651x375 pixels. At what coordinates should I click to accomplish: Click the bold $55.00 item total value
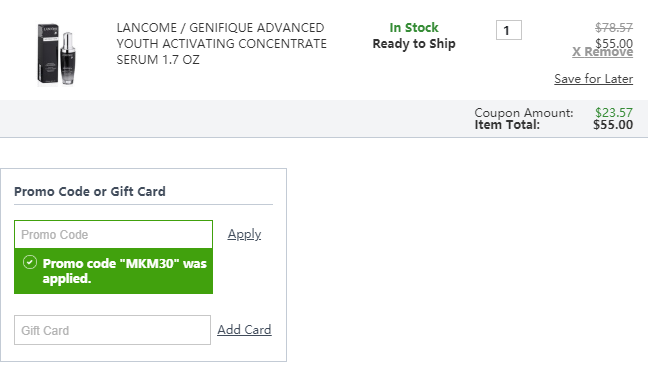(613, 125)
